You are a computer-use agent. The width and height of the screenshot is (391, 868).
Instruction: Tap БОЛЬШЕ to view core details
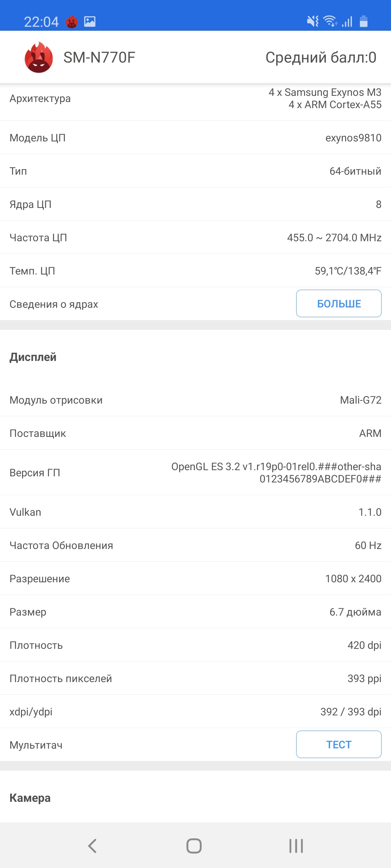point(339,303)
